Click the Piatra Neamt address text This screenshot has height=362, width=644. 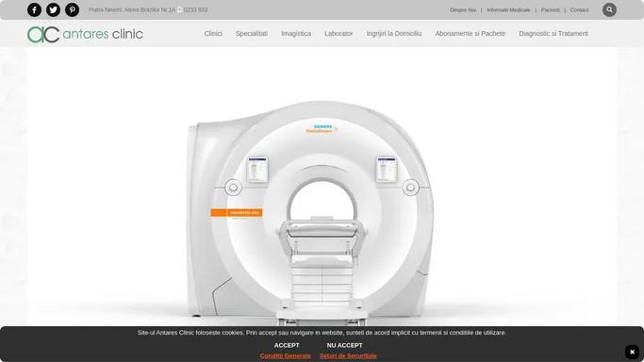pos(132,9)
